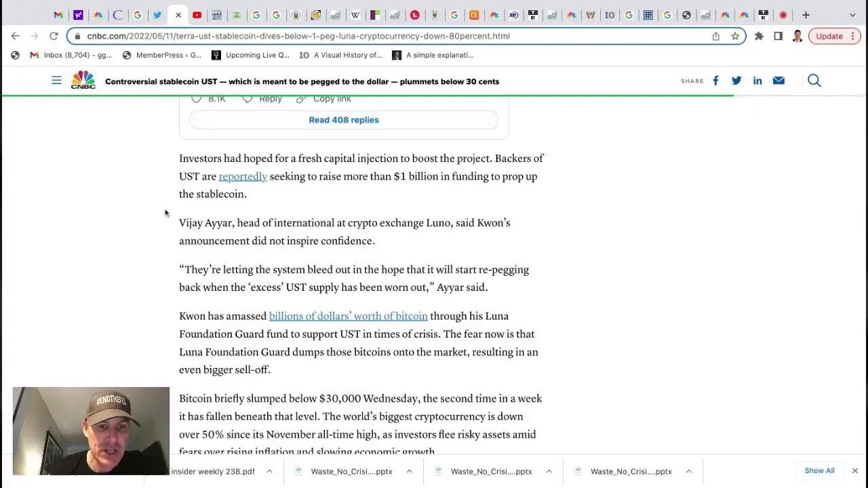Screen dimensions: 868x488
Task: Open the MemberPress bookmark
Action: pos(162,55)
